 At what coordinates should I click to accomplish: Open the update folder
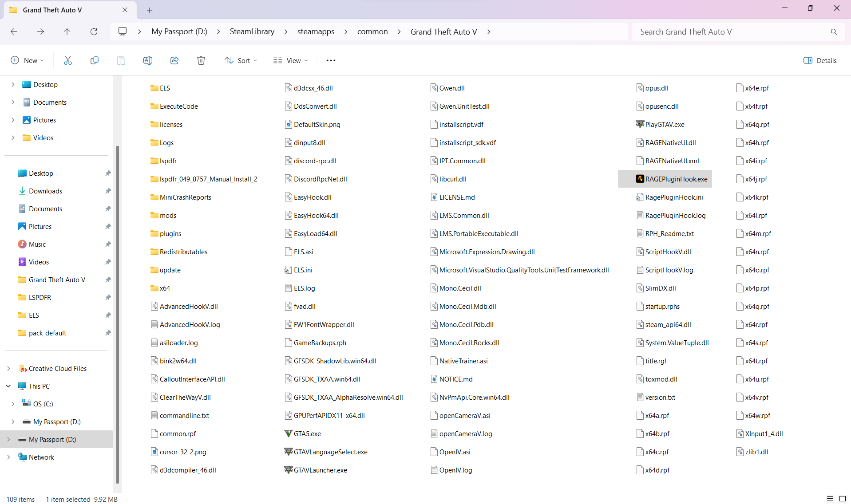pos(165,270)
